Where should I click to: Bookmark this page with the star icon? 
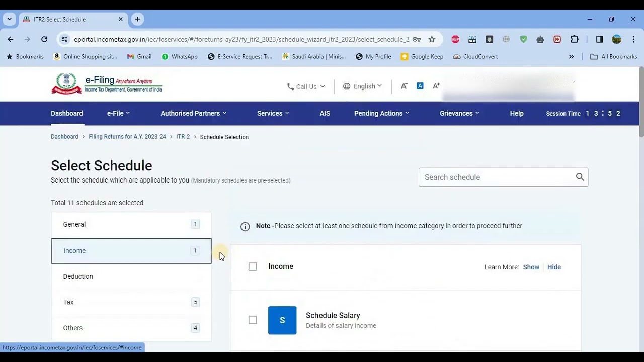click(432, 39)
